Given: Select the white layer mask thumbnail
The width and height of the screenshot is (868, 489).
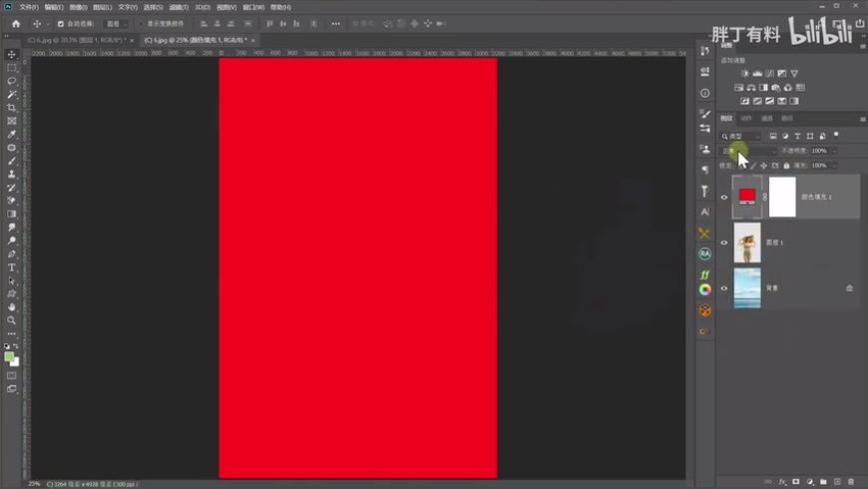Looking at the screenshot, I should point(782,198).
